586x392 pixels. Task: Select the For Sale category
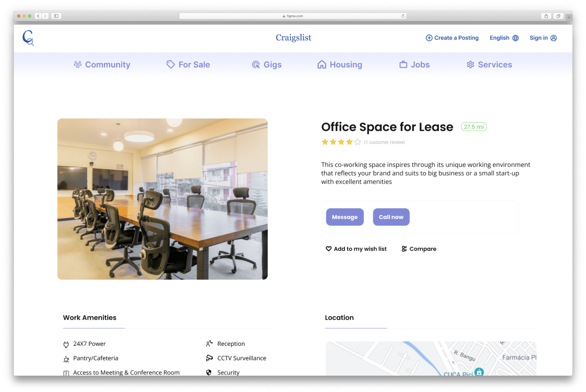click(188, 65)
